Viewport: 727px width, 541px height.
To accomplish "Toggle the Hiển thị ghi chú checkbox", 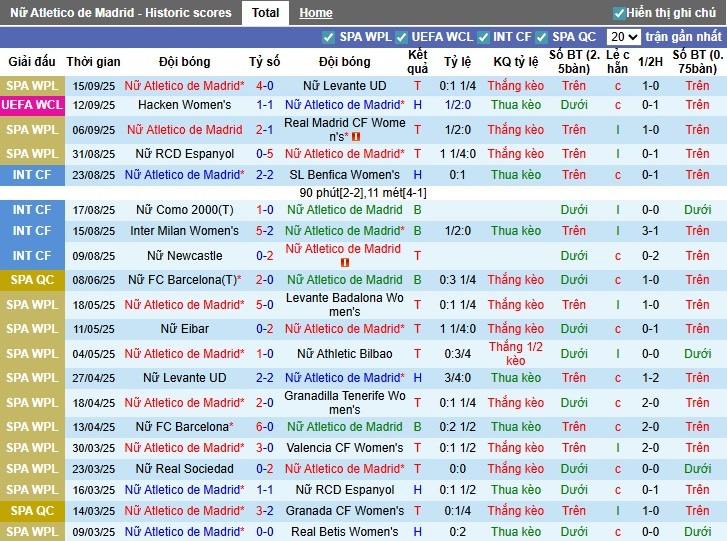I will 619,13.
